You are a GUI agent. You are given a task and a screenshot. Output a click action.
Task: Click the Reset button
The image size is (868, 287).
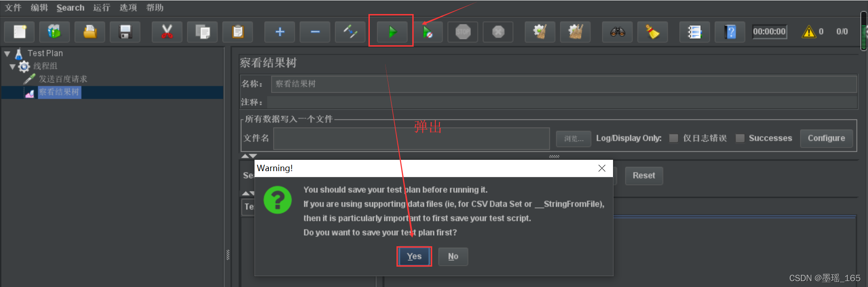[644, 176]
